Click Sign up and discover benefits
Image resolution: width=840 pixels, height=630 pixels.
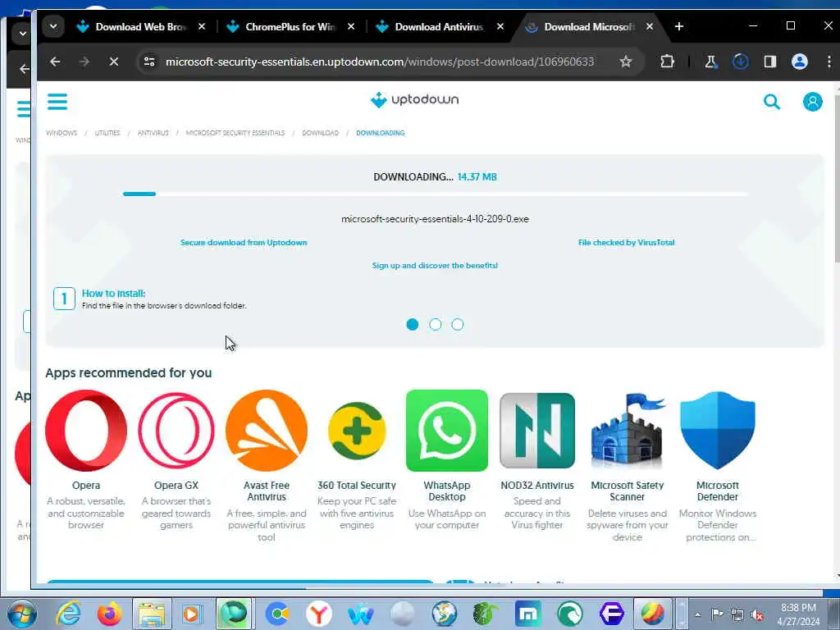coord(435,265)
